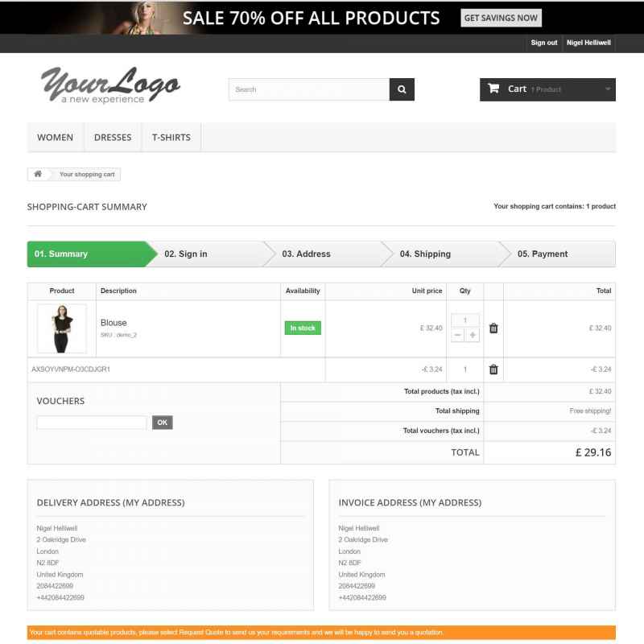The height and width of the screenshot is (644, 644).
Task: Decrease Blouse quantity with minus button
Action: (x=457, y=335)
